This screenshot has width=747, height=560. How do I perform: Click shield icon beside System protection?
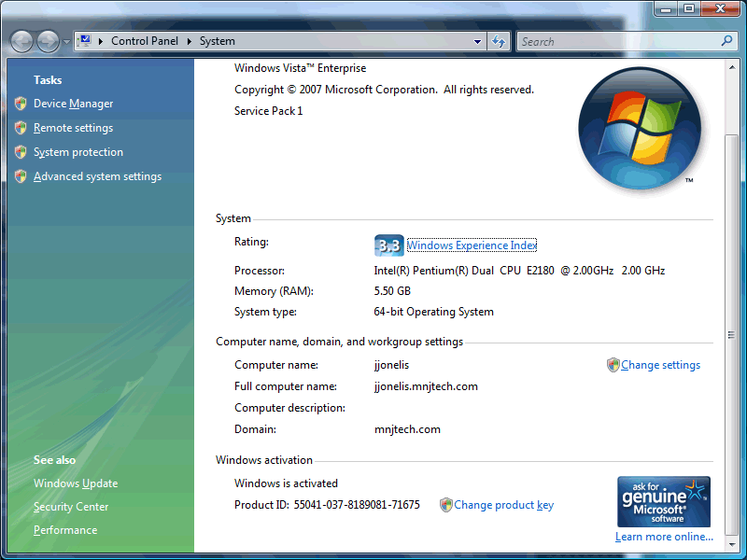coord(21,152)
